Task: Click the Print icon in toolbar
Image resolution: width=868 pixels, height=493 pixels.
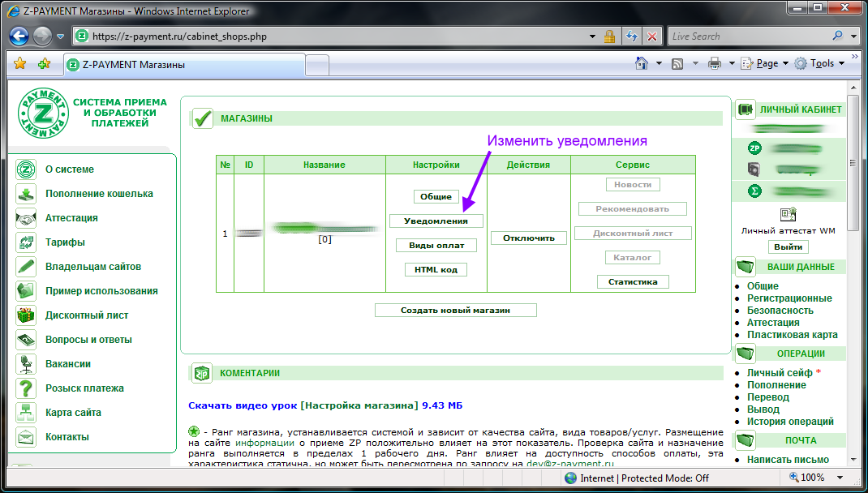Action: (x=715, y=63)
